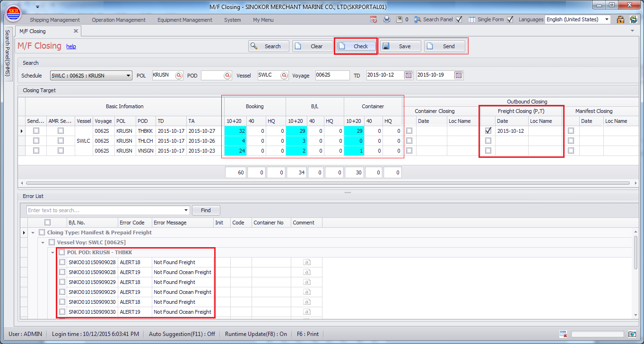Check the POL POD: KRUSN - THBKK group box

(x=61, y=252)
